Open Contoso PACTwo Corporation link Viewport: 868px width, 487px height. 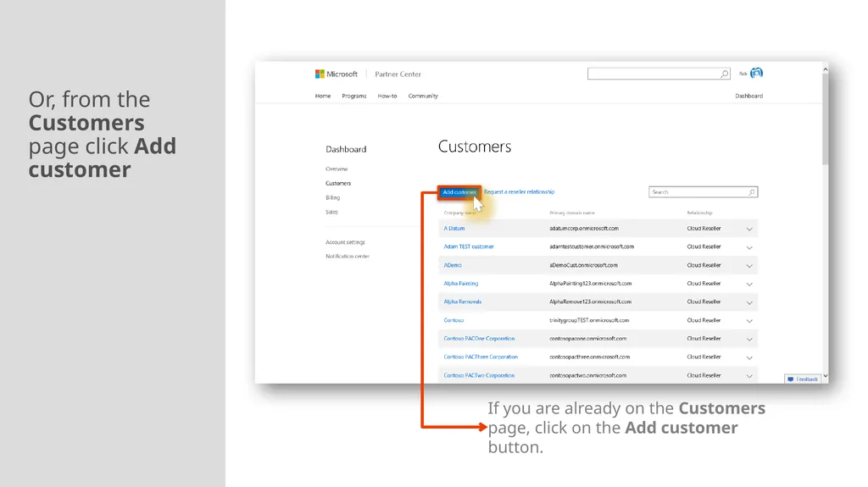point(479,375)
